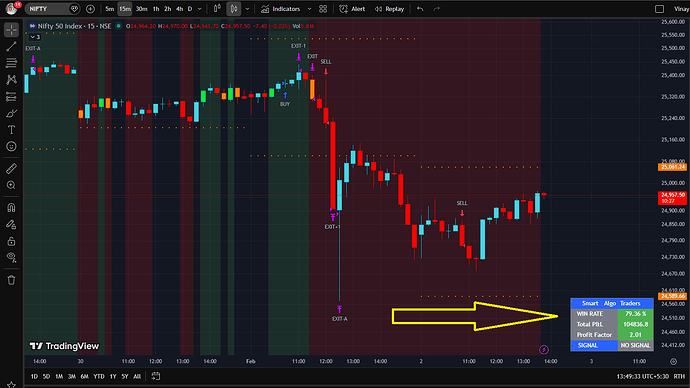Select the text annotation tool
Image resolution: width=690 pixels, height=388 pixels.
[11, 130]
